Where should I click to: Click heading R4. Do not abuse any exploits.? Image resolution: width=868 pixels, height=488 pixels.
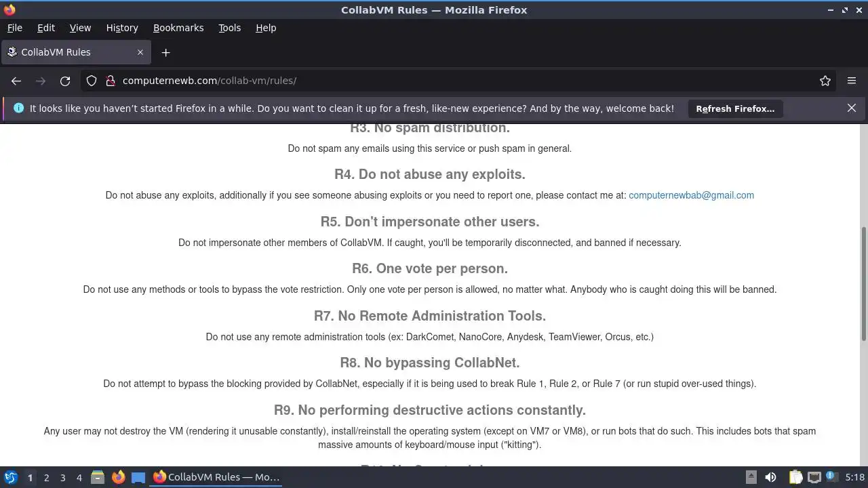click(430, 174)
